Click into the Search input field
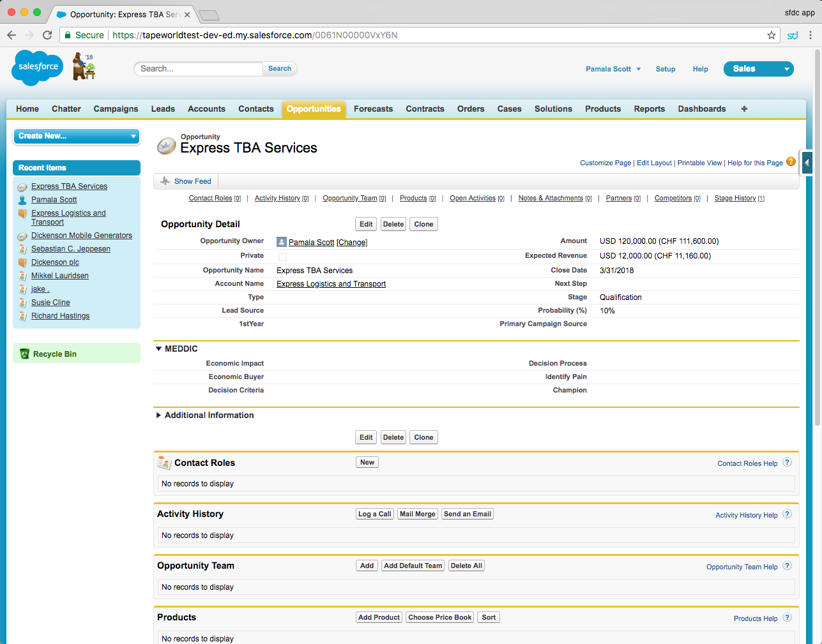This screenshot has width=822, height=644. [199, 69]
